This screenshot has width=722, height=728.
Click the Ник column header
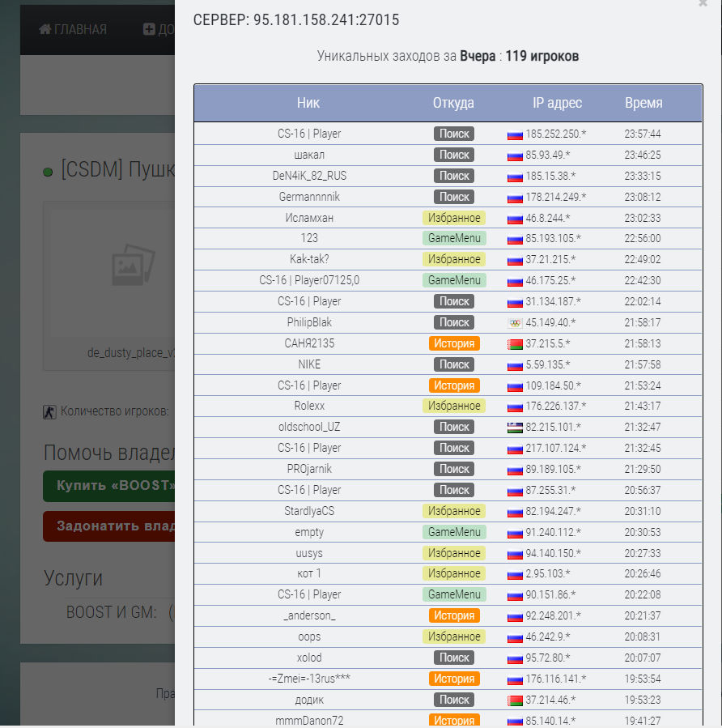tap(308, 103)
